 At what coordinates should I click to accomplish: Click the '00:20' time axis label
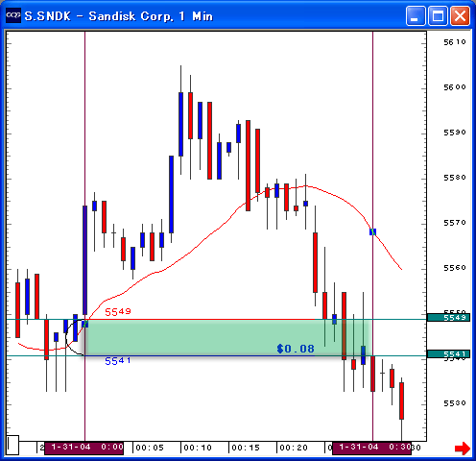coord(294,448)
